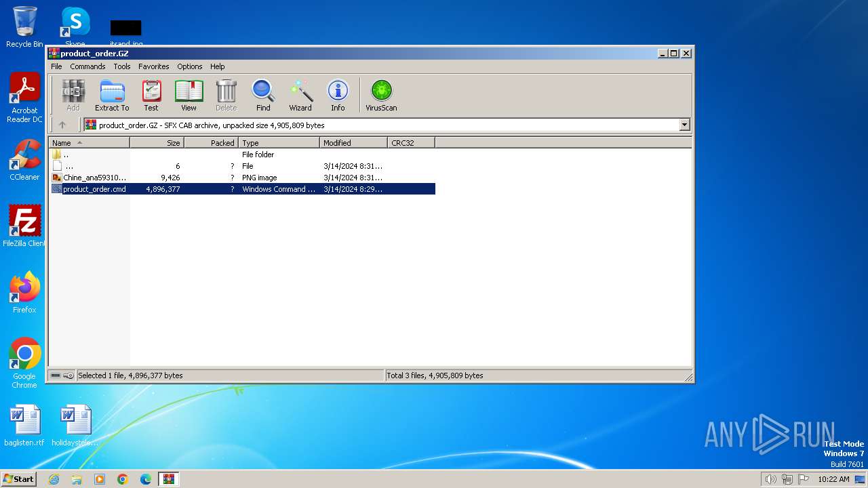Image resolution: width=868 pixels, height=488 pixels.
Task: Select the Chine_ana59310 PNG image file
Action: (243, 178)
